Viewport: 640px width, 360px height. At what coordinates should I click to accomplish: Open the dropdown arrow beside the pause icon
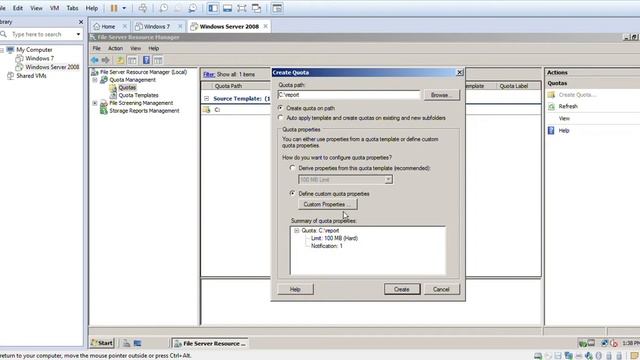coord(124,8)
